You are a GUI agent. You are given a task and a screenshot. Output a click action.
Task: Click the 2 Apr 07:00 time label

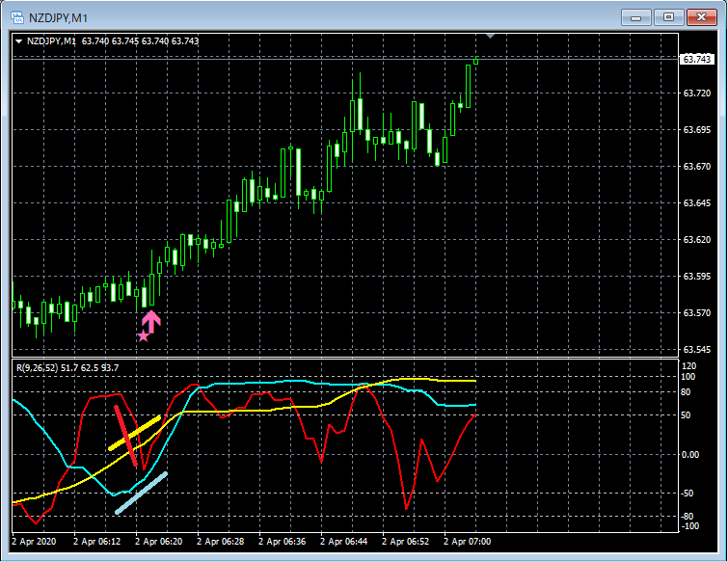468,542
